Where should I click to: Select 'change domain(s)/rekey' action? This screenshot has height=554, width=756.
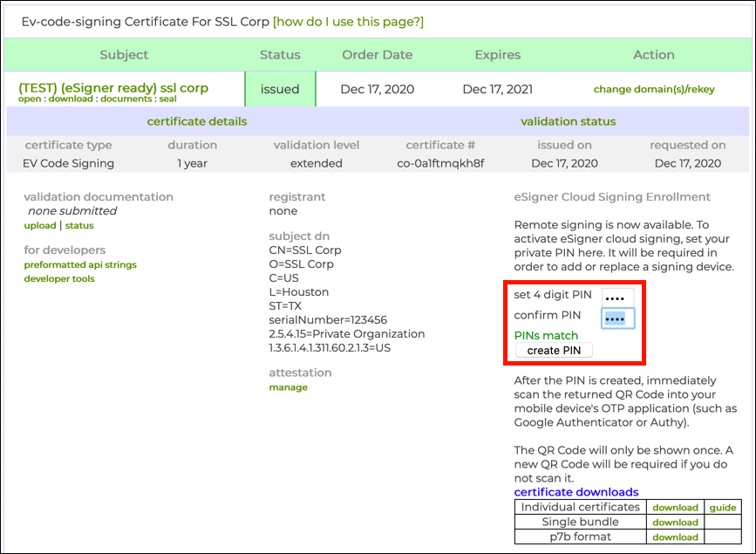click(x=654, y=89)
